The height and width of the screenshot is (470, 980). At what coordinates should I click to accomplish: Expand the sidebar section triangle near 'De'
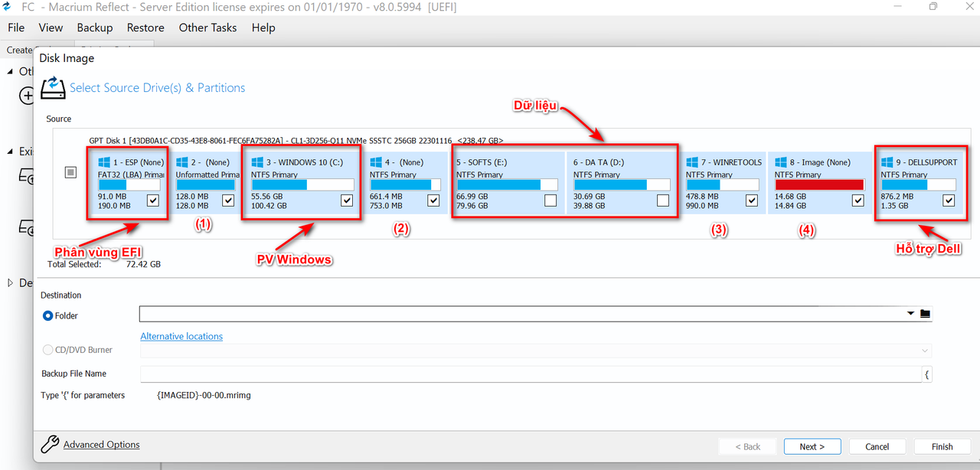coord(10,282)
